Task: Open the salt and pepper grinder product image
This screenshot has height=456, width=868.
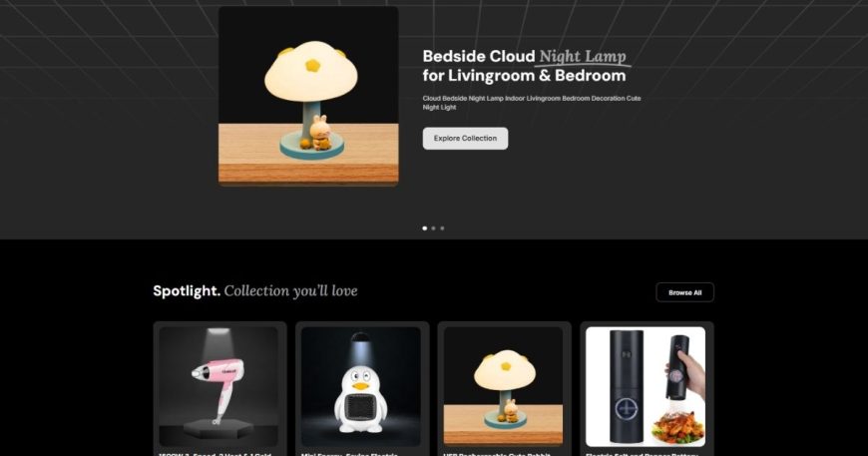Action: [646, 386]
